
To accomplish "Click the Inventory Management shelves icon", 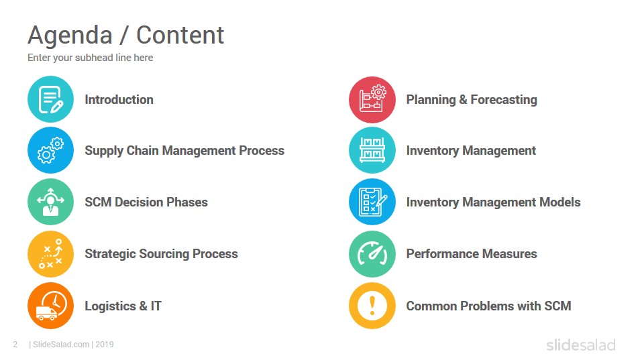I will pos(372,150).
